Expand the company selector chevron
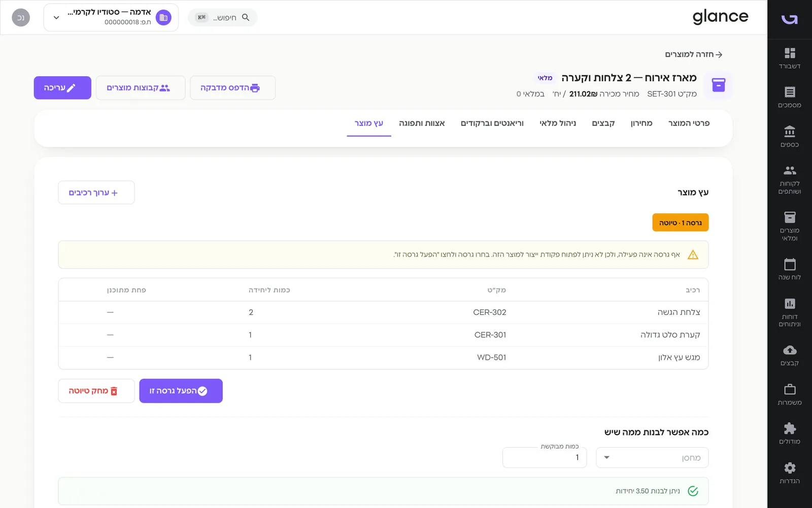 point(56,17)
